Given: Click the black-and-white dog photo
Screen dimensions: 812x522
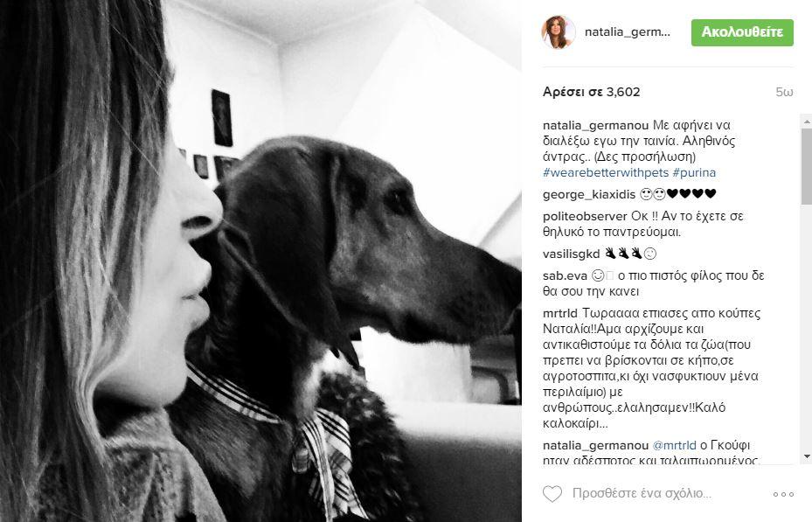Looking at the screenshot, I should point(260,261).
